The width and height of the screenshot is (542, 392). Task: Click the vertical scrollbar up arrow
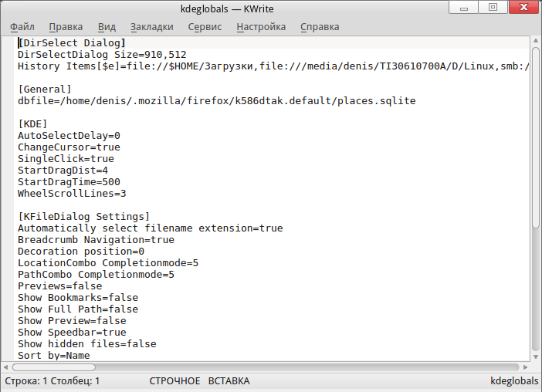pos(536,41)
